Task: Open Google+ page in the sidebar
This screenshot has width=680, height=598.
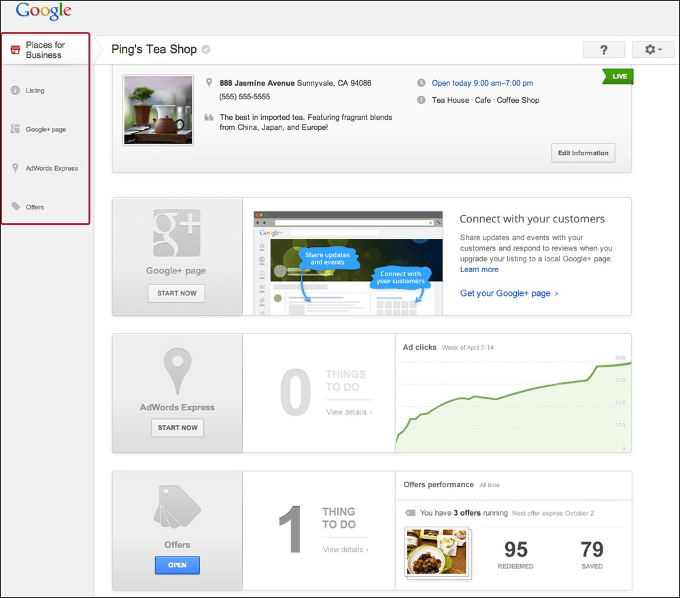Action: [46, 129]
